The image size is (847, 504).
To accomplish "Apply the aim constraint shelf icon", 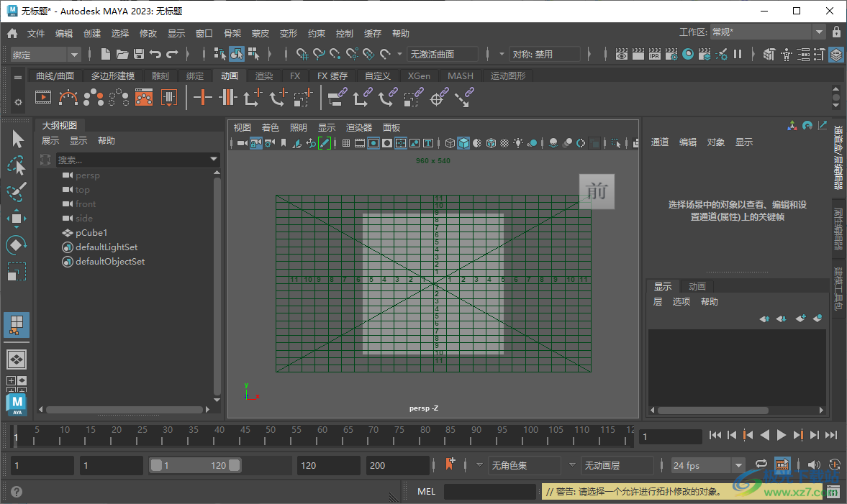I will 438,98.
